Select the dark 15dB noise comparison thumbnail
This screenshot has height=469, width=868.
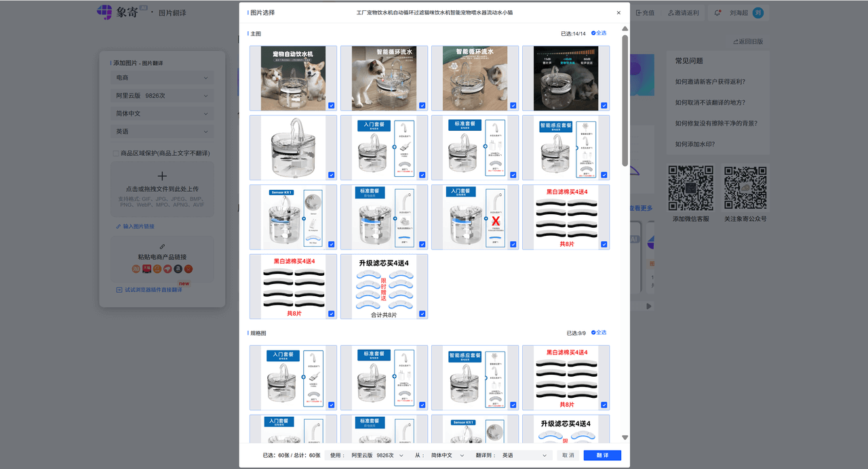(x=566, y=78)
